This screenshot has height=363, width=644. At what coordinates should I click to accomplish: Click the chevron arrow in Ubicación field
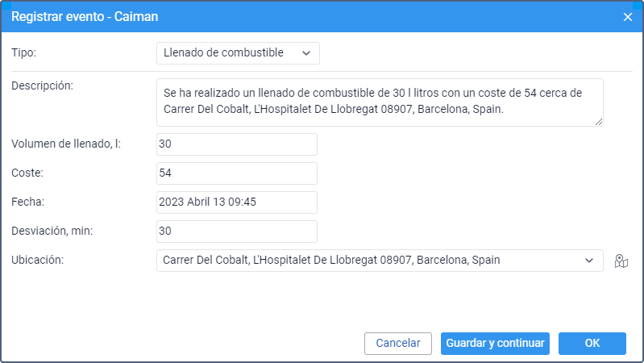click(x=589, y=261)
